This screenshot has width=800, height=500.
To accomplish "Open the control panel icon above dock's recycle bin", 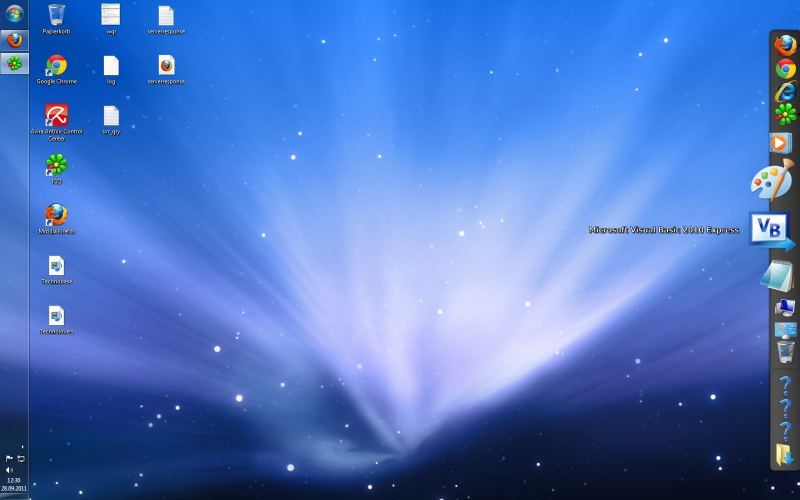I will point(785,330).
